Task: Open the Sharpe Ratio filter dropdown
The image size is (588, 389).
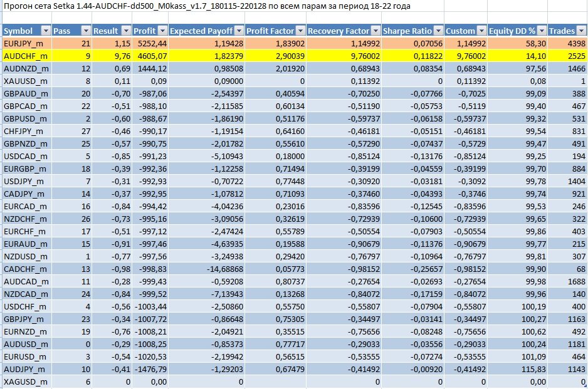Action: click(x=438, y=31)
